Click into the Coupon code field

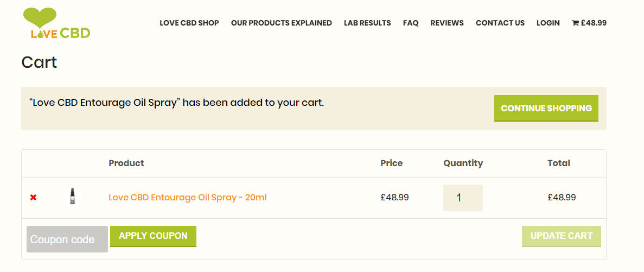coord(67,239)
